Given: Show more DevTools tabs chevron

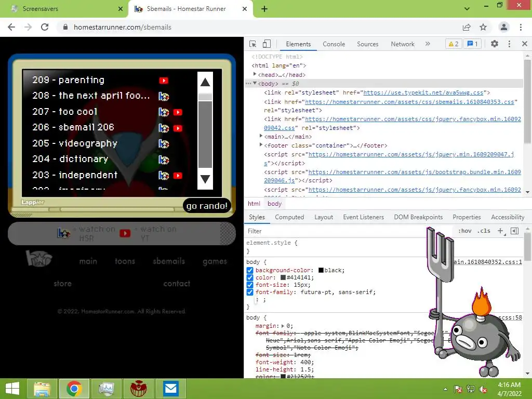Looking at the screenshot, I should tap(428, 44).
